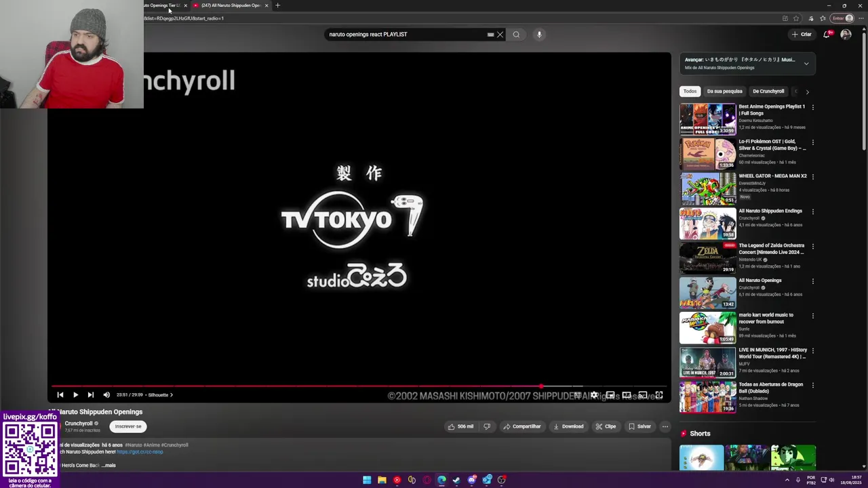The image size is (868, 488).
Task: Open the on-screen keyboard icon in search
Action: (x=490, y=35)
